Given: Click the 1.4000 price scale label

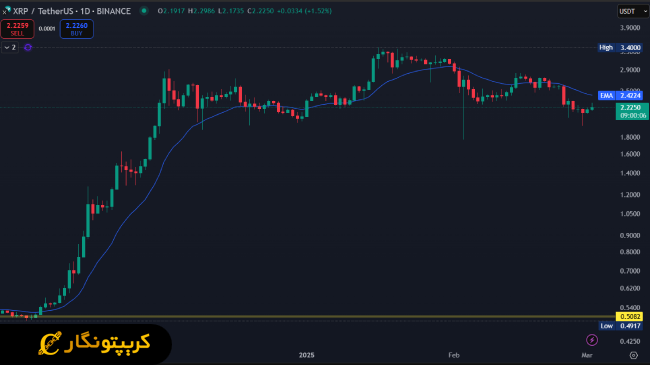Looking at the screenshot, I should point(630,173).
